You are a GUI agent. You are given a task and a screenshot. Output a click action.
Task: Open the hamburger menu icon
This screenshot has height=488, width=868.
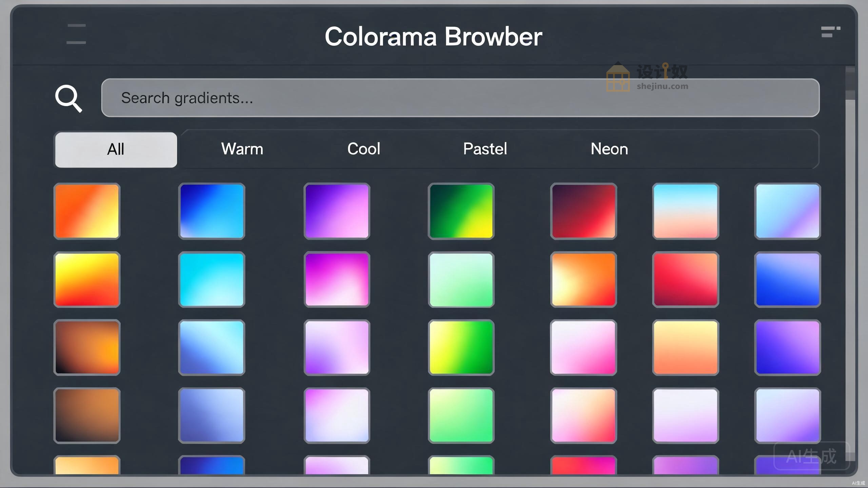76,34
